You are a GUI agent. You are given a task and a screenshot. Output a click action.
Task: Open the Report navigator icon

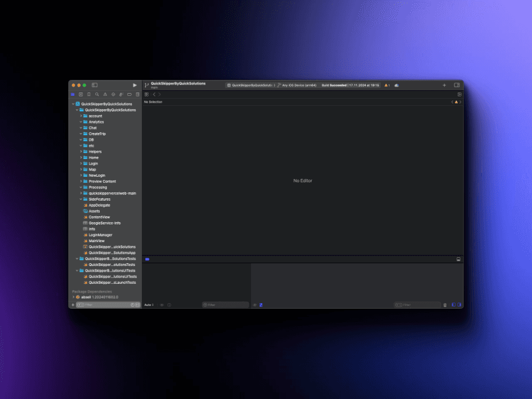pyautogui.click(x=137, y=95)
